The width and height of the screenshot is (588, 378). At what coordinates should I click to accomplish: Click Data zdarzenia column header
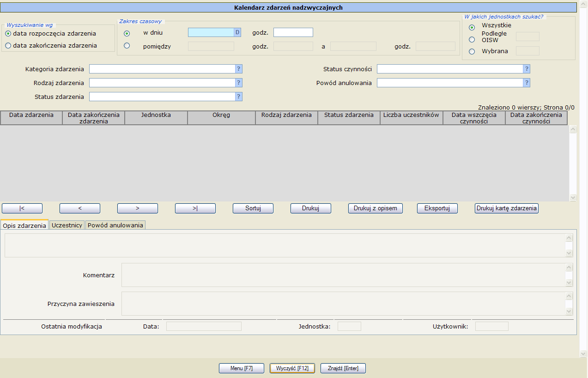coord(31,118)
